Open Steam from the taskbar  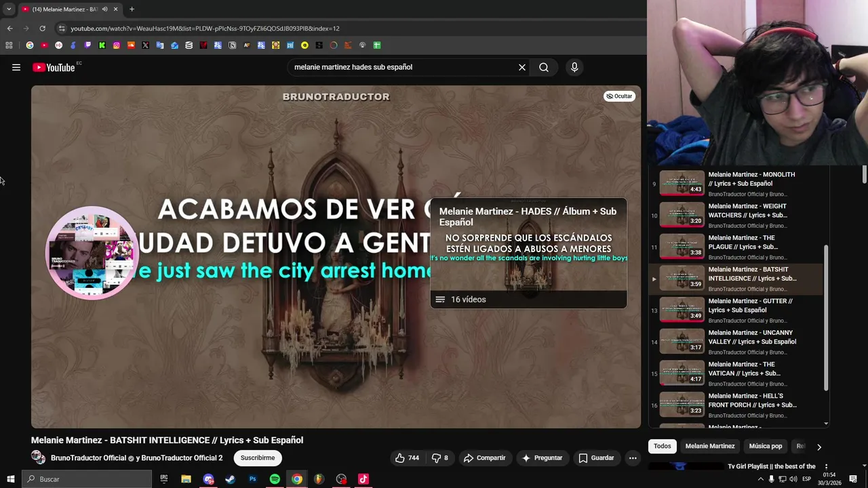pyautogui.click(x=230, y=479)
